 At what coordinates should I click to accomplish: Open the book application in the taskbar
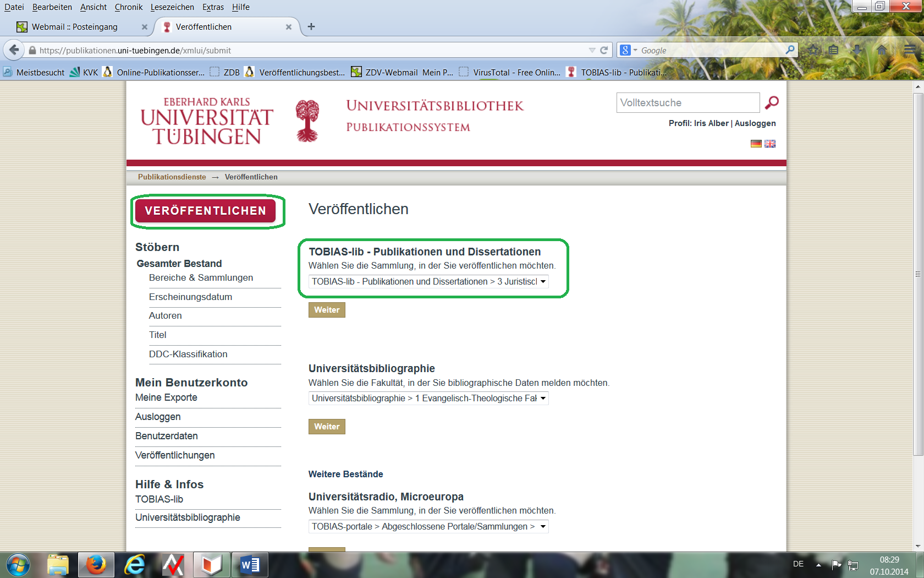[x=212, y=565]
